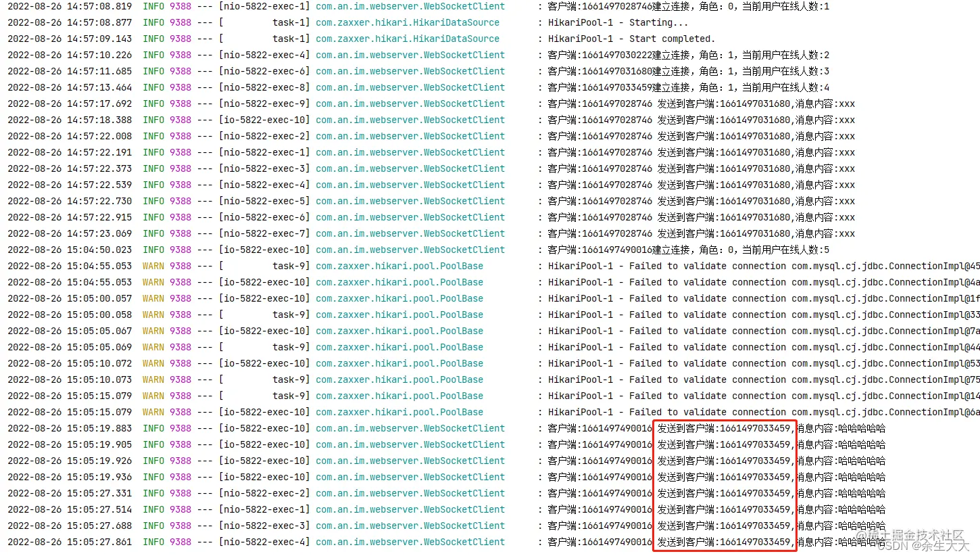This screenshot has height=558, width=980.
Task: Click thread name [nio-5822-exec-8] at 14:57:13.464
Action: pos(264,87)
